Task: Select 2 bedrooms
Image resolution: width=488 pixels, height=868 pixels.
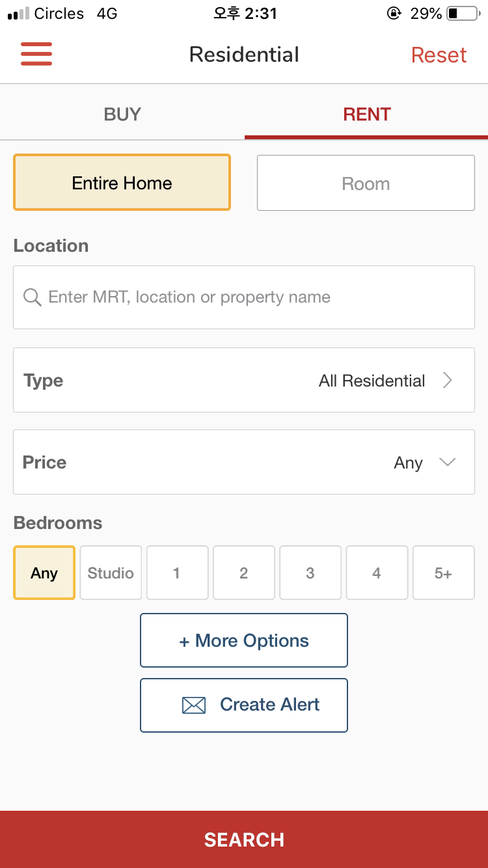Action: click(x=243, y=573)
